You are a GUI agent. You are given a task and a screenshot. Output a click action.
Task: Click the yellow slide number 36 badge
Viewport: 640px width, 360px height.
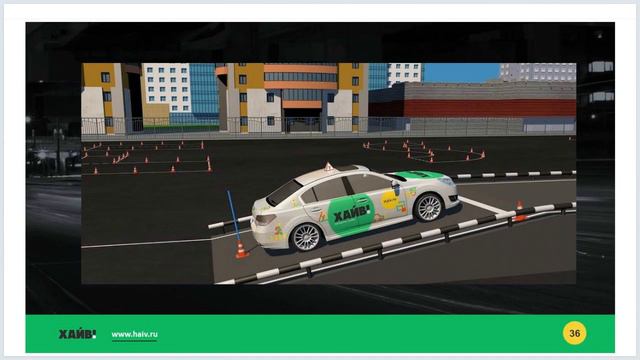tap(574, 333)
